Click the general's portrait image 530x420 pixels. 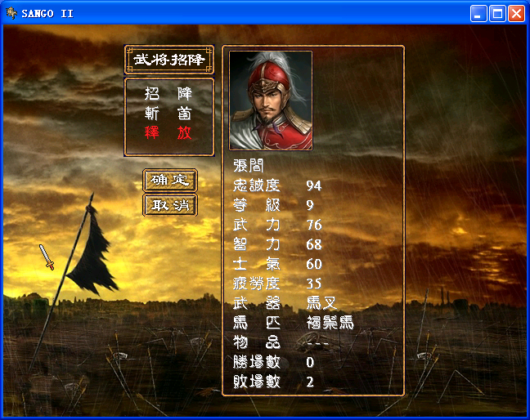tap(271, 101)
